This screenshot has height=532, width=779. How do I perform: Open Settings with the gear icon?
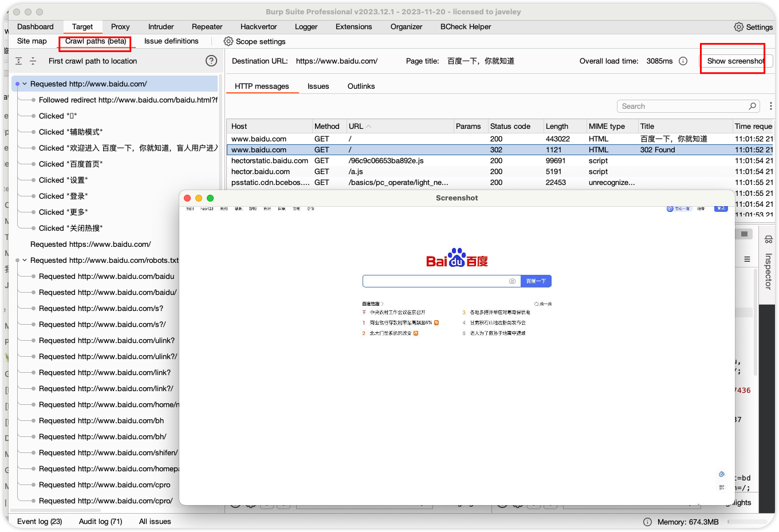point(739,27)
